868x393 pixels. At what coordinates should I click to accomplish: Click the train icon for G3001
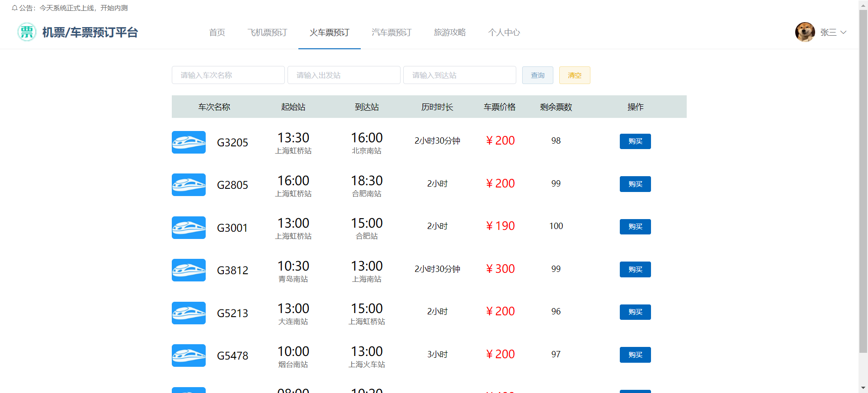[x=189, y=228]
